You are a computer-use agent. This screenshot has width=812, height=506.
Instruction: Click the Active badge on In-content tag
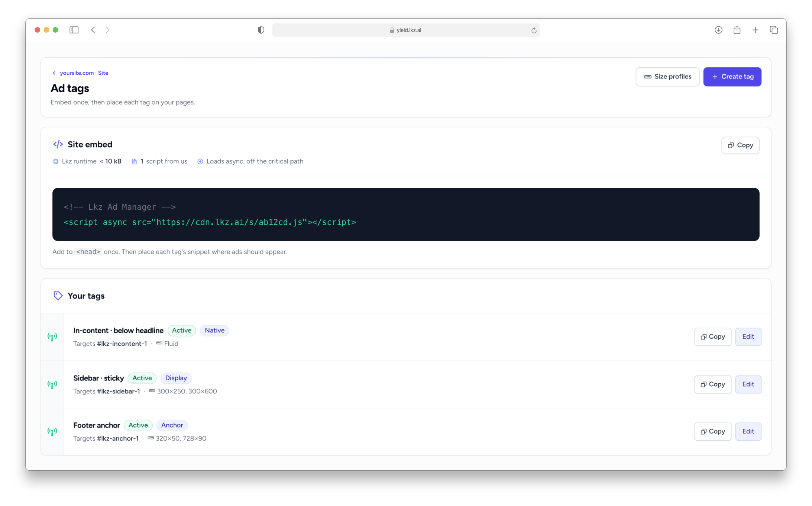pyautogui.click(x=182, y=331)
